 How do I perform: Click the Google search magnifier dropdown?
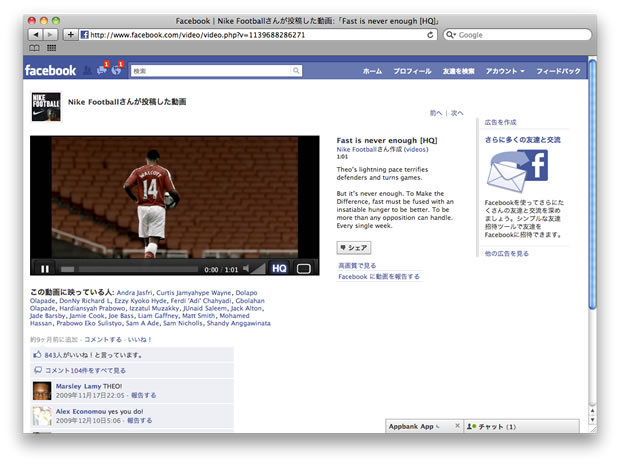pyautogui.click(x=451, y=35)
